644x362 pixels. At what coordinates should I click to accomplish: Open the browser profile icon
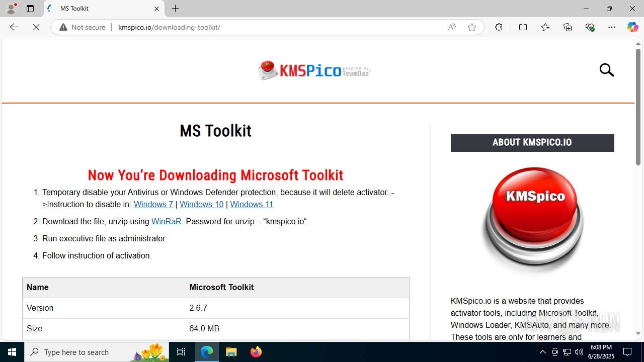(x=11, y=9)
